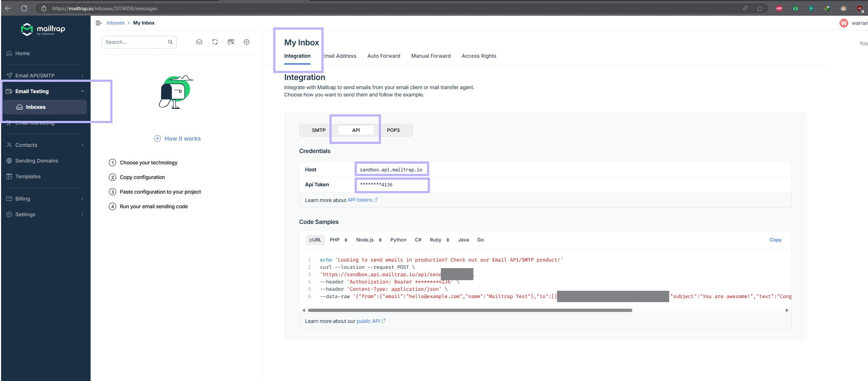Copy the cURL code sample
Screen dimensions: 868x381
click(x=775, y=240)
